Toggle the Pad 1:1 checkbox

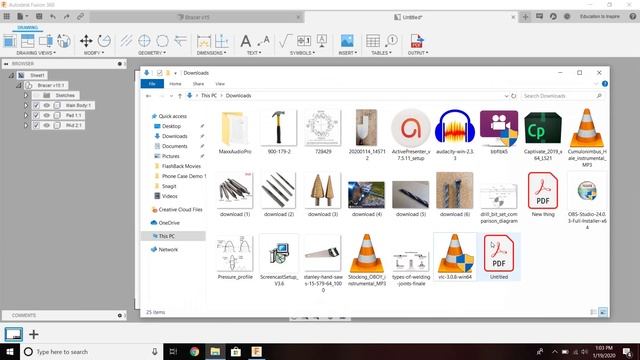pyautogui.click(x=36, y=116)
